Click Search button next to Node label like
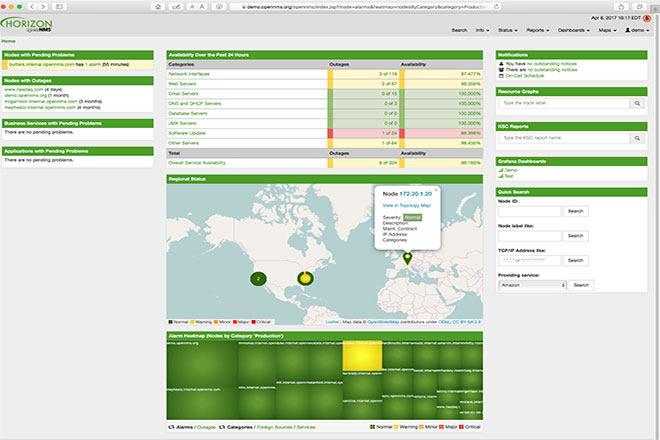This screenshot has height=440, width=660. pyautogui.click(x=575, y=236)
